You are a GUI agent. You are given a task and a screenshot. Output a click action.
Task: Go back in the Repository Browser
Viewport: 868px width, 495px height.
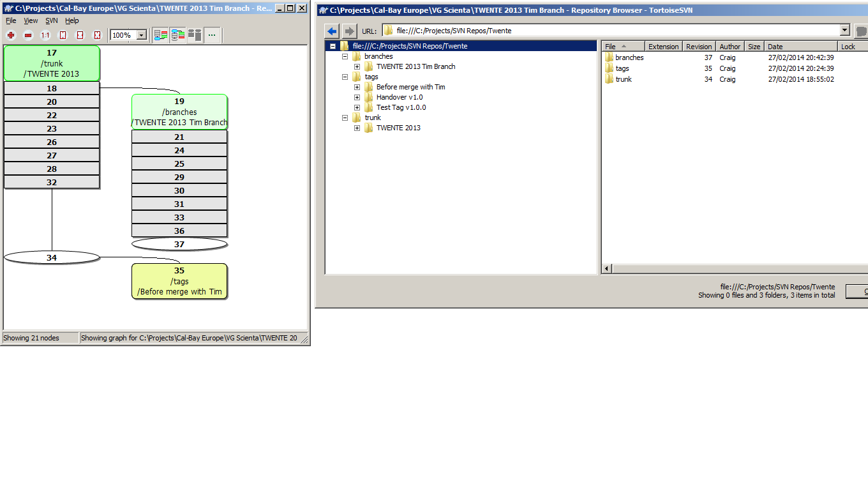[x=332, y=31]
